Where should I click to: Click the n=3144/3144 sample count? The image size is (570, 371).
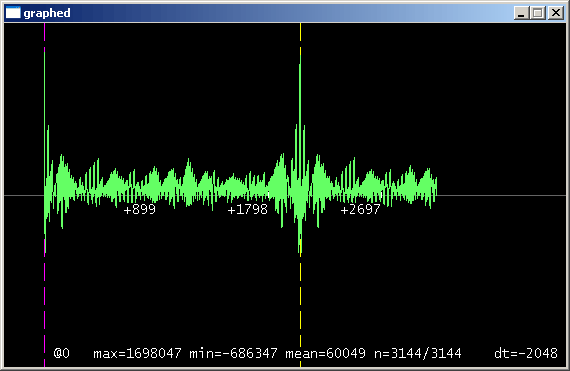[418, 353]
